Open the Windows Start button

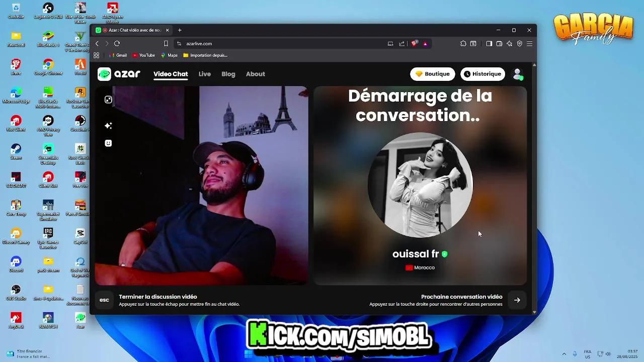[x=248, y=354]
